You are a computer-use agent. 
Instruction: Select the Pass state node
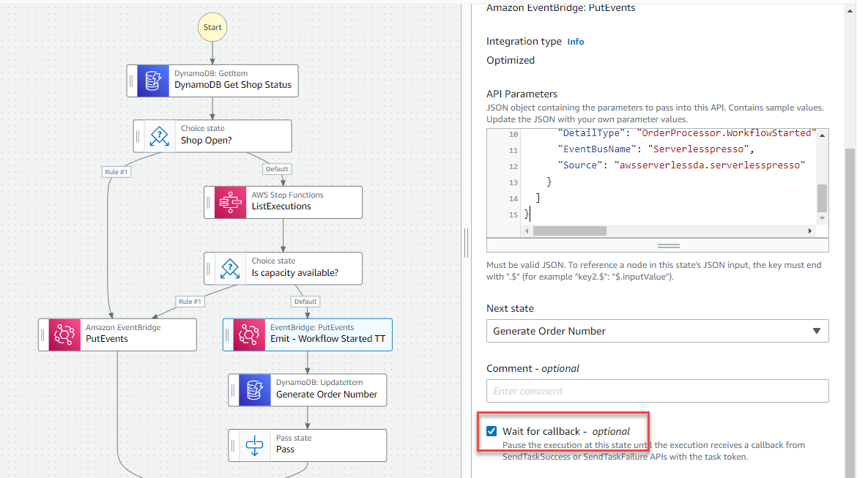(x=308, y=445)
